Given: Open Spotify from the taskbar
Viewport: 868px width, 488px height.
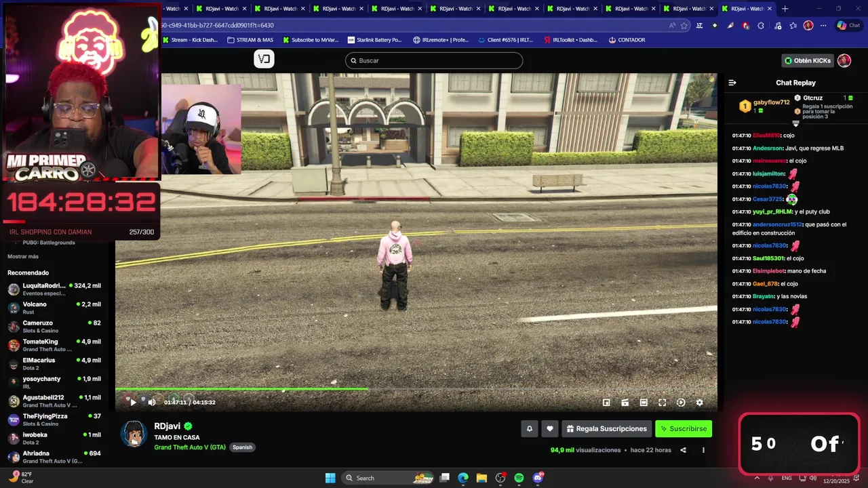Looking at the screenshot, I should 519,478.
